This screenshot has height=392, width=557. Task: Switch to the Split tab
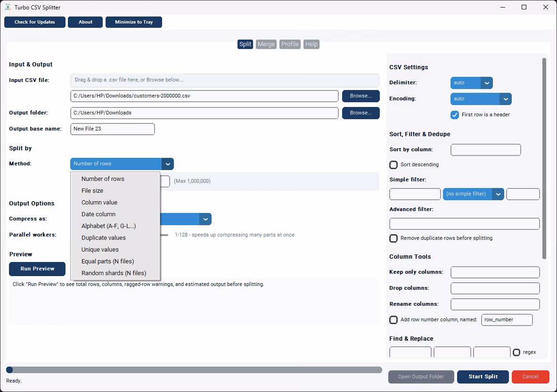tap(245, 44)
